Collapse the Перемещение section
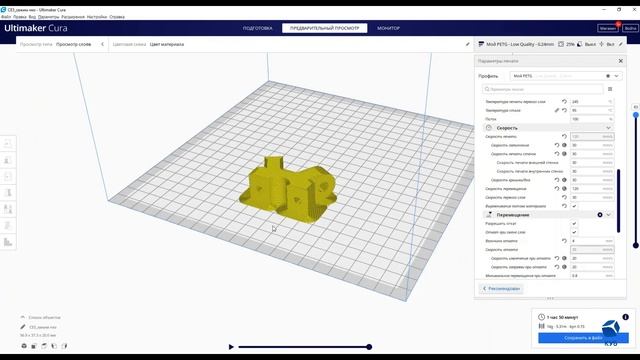Screen dimensions: 640x360 (608, 215)
